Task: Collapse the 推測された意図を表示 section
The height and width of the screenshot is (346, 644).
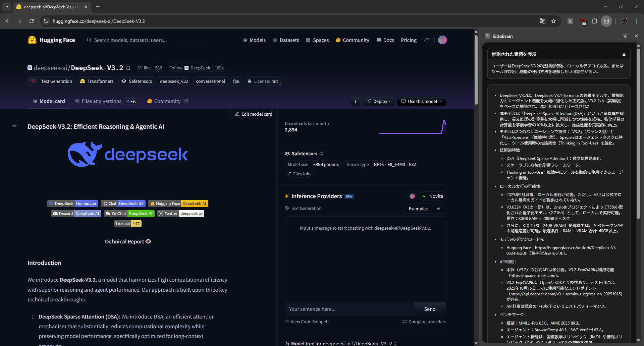Action: [x=624, y=54]
